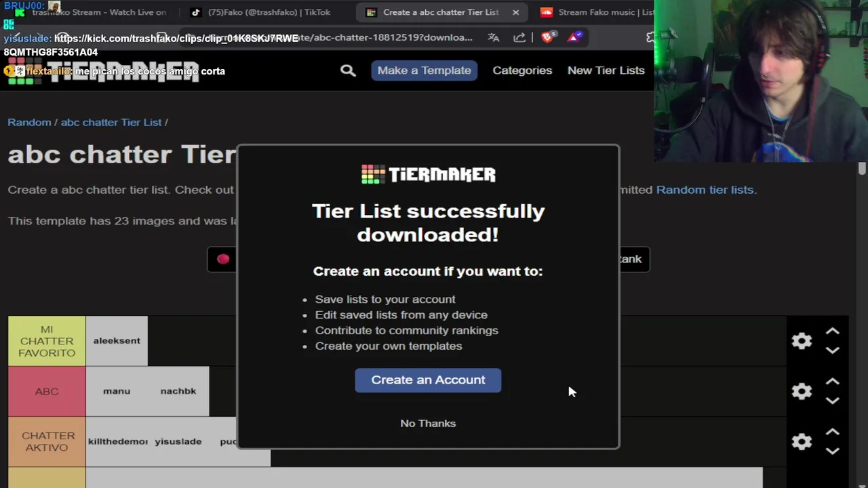Switch to the Stream Fako music tab
This screenshot has height=488, width=868.
[x=597, y=12]
